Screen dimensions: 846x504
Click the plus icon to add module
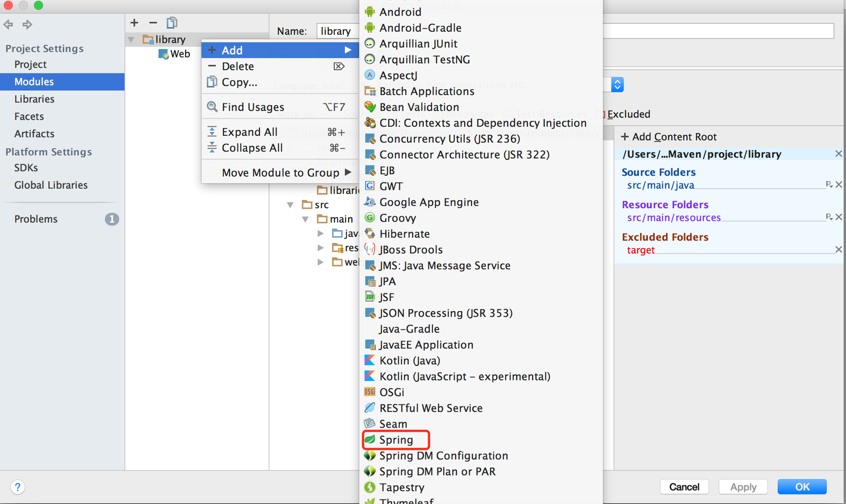pos(134,23)
